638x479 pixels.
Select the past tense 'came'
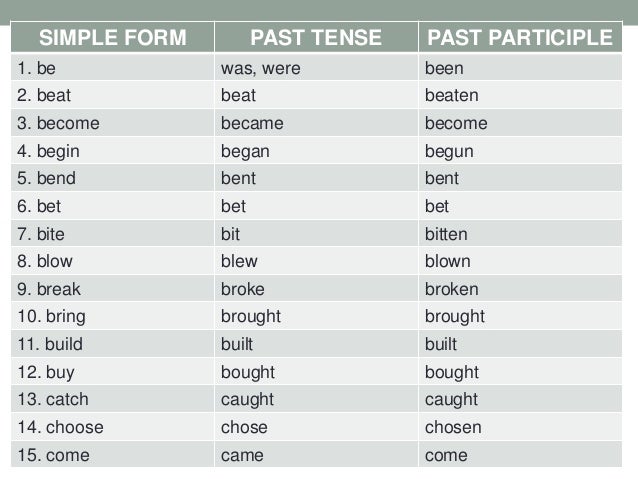click(242, 455)
